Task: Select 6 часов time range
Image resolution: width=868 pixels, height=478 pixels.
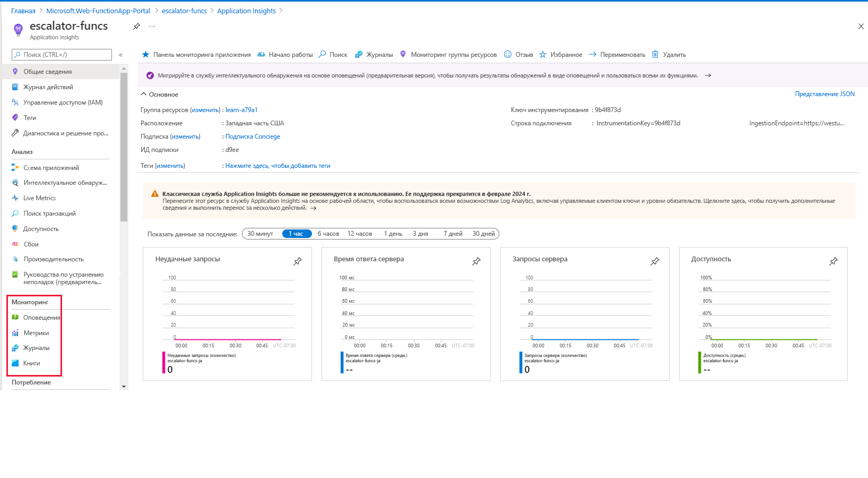Action: 328,234
